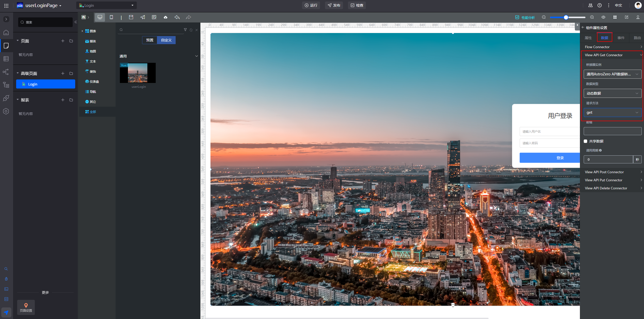The image size is (644, 319).
Task: Click the 发布 publish button
Action: pyautogui.click(x=334, y=5)
